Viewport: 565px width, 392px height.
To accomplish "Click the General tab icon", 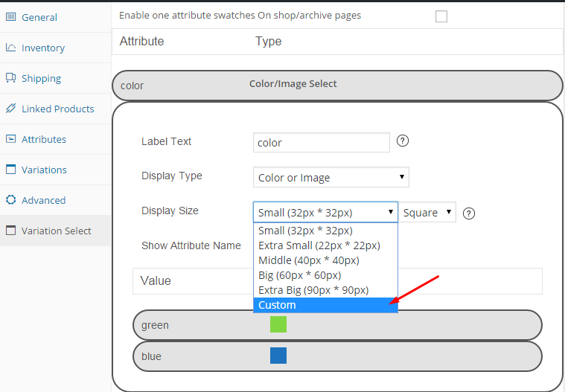I will coord(11,17).
